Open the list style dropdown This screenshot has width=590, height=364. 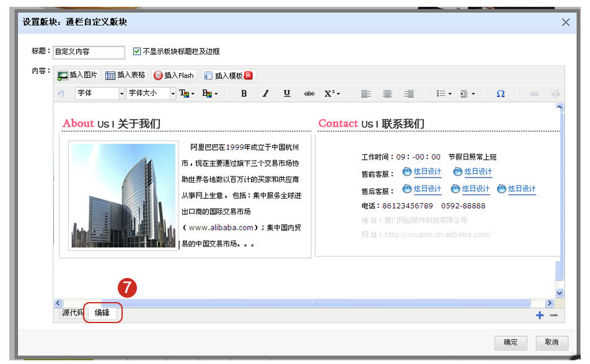[x=444, y=93]
